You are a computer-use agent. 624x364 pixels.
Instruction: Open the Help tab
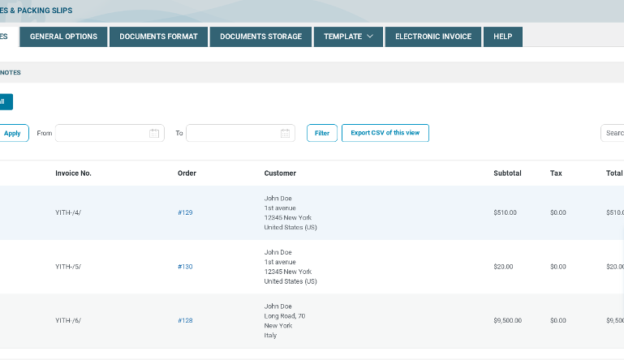click(502, 36)
